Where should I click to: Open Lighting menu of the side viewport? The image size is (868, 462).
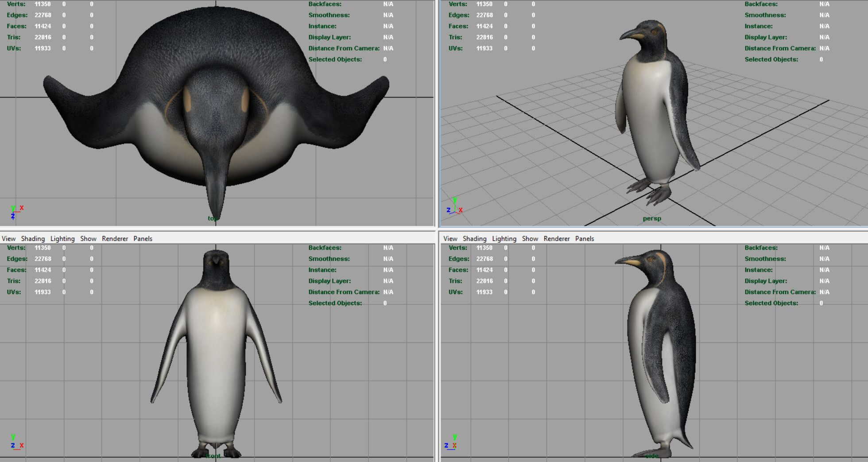tap(504, 238)
